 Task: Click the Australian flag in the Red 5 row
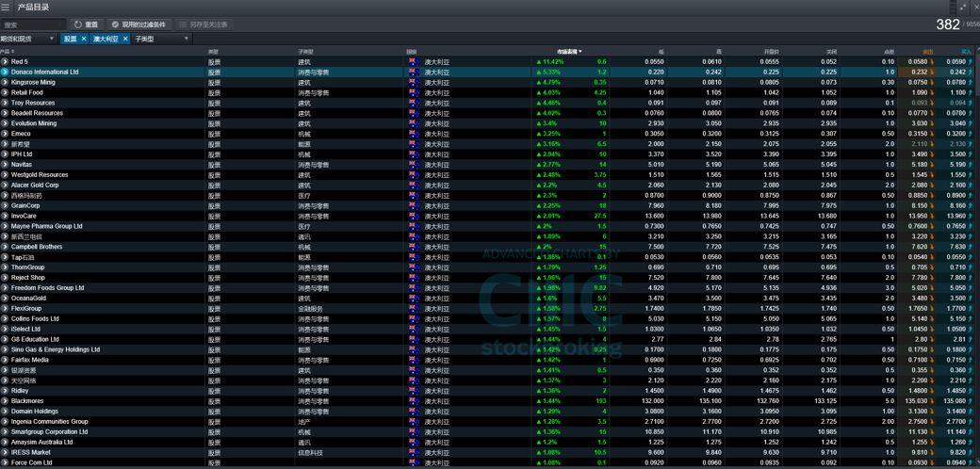click(x=413, y=62)
